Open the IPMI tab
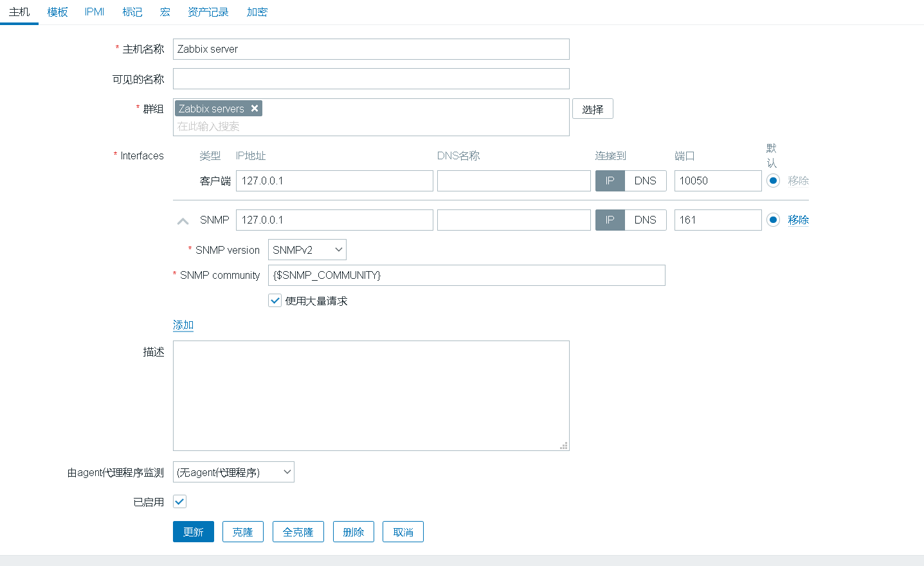The width and height of the screenshot is (924, 566). click(95, 12)
